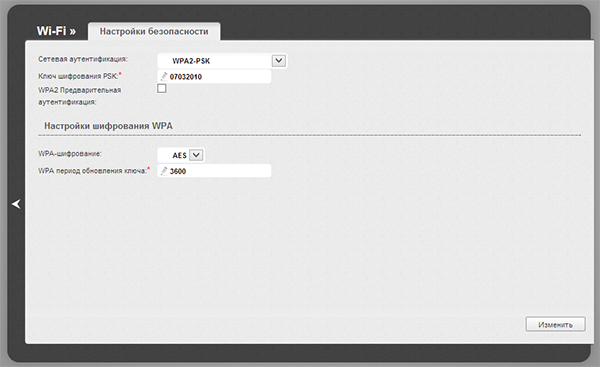600x367 pixels.
Task: Go back via the 'Wi-Fi »' breadcrumb
Action: coord(56,31)
